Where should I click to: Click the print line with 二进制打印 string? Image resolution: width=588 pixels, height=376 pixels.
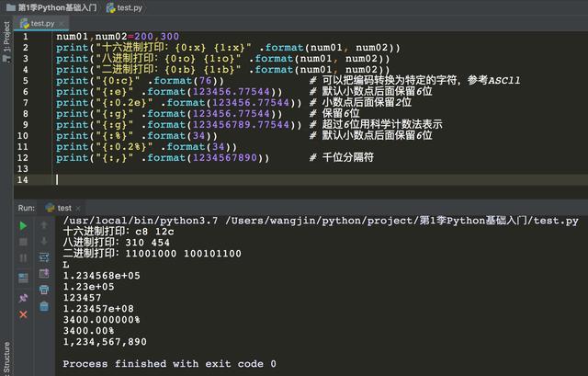click(x=223, y=70)
